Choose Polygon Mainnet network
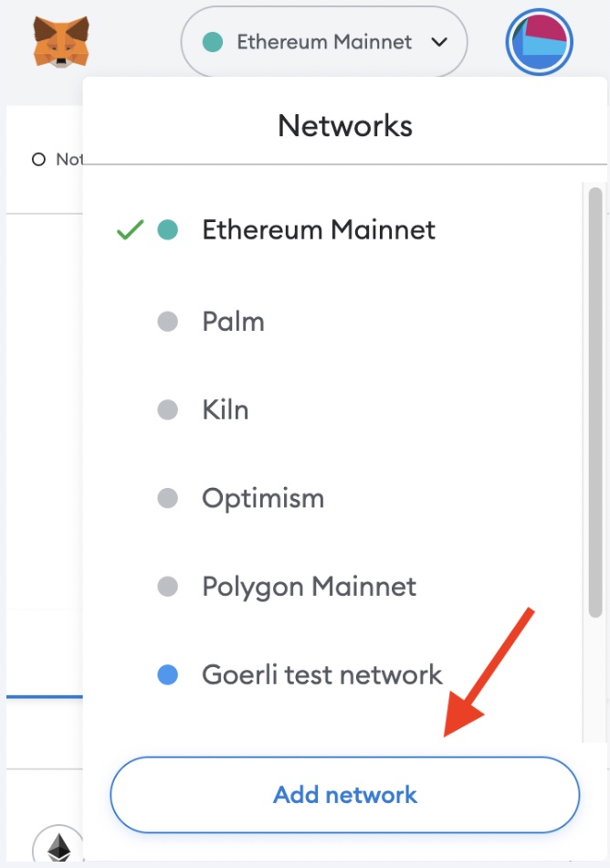Screen dimensions: 610x868 [309, 587]
